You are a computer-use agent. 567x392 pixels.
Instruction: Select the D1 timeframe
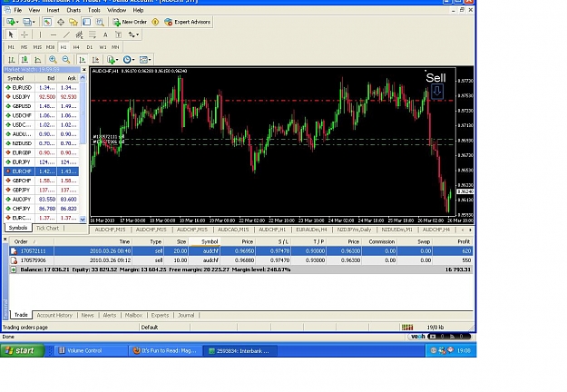pos(89,47)
